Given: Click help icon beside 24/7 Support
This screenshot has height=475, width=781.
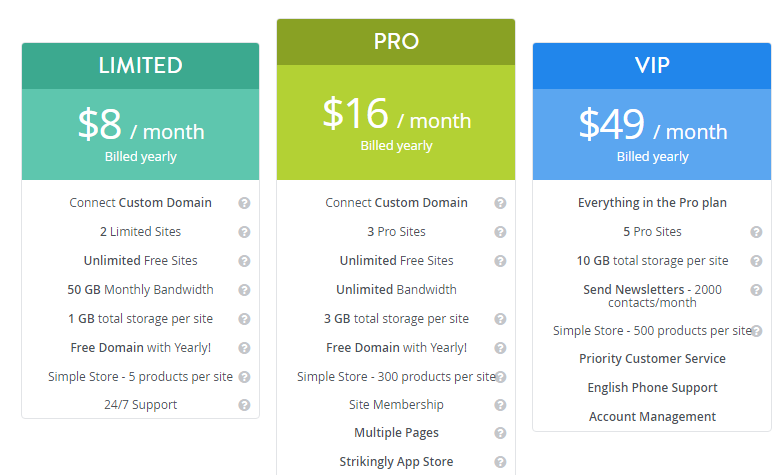Looking at the screenshot, I should [x=244, y=406].
